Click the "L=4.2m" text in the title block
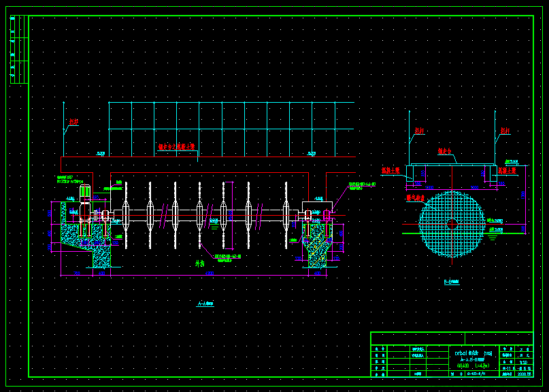The width and height of the screenshot is (549, 392). point(482,365)
